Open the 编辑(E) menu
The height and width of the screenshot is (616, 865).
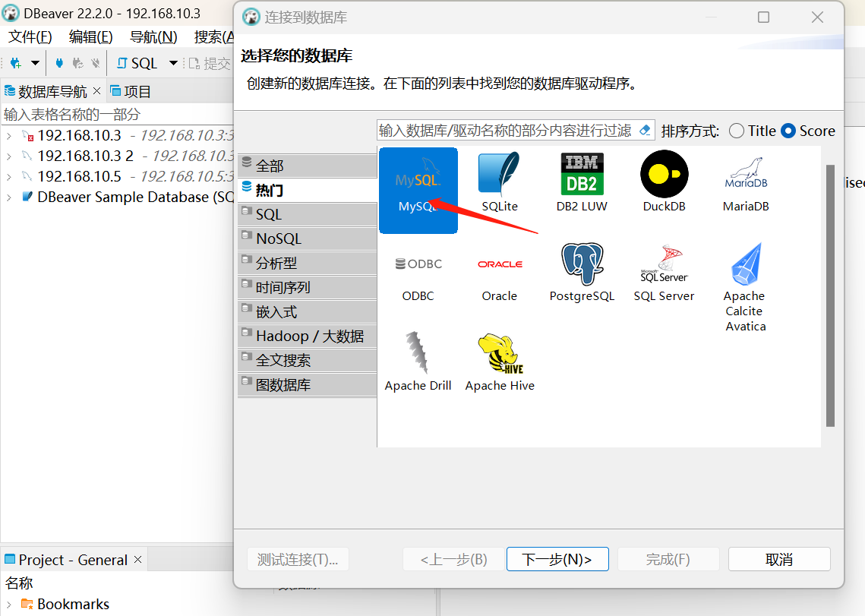click(90, 37)
